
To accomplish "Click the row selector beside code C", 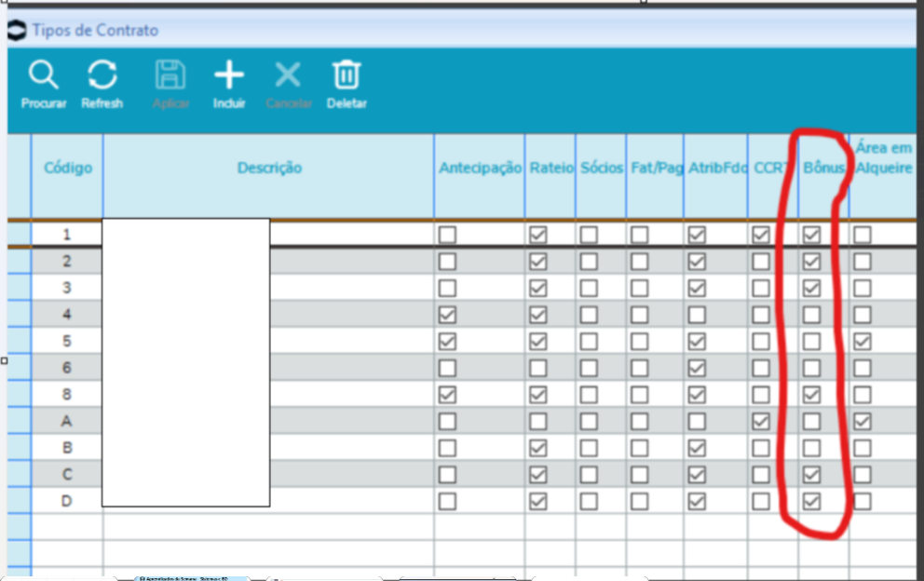I will coord(20,474).
